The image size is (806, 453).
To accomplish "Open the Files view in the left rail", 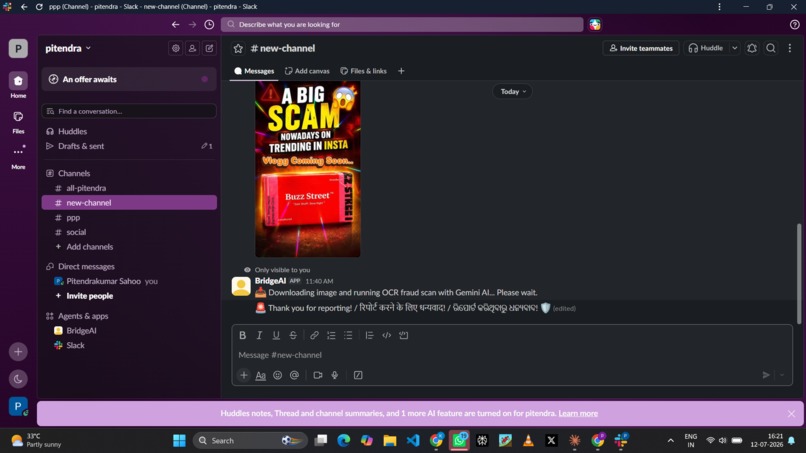I will pyautogui.click(x=18, y=122).
